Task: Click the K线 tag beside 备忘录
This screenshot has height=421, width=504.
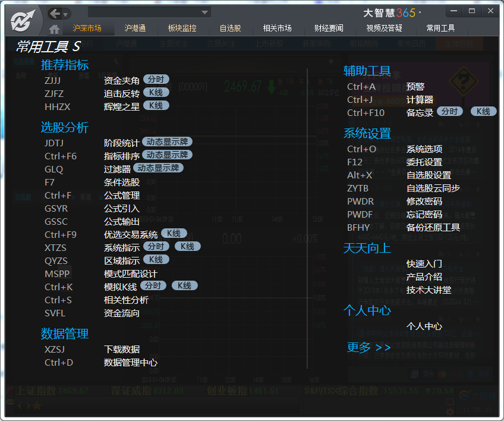Action: click(484, 111)
